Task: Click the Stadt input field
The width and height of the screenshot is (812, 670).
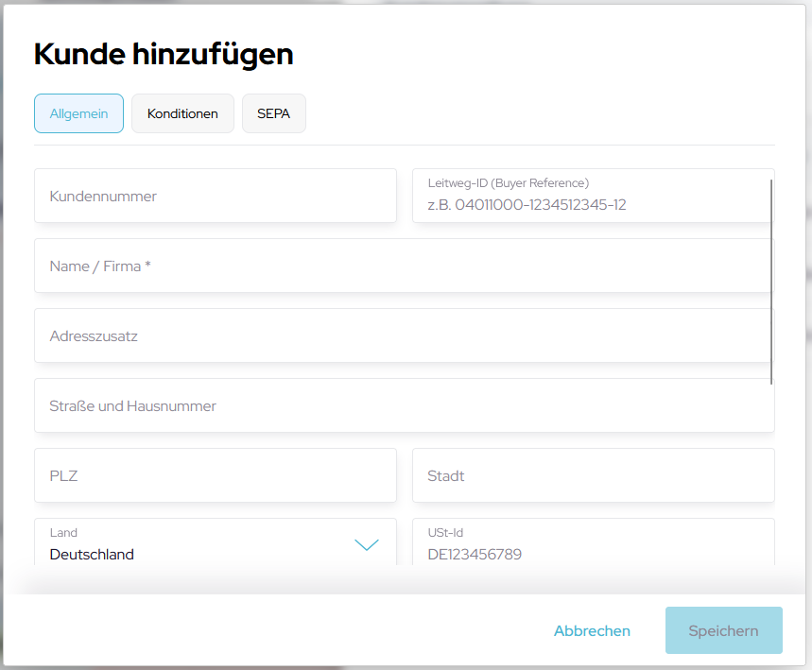Action: [x=593, y=476]
